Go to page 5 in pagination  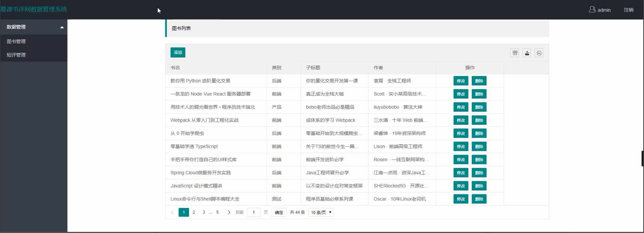(217, 212)
